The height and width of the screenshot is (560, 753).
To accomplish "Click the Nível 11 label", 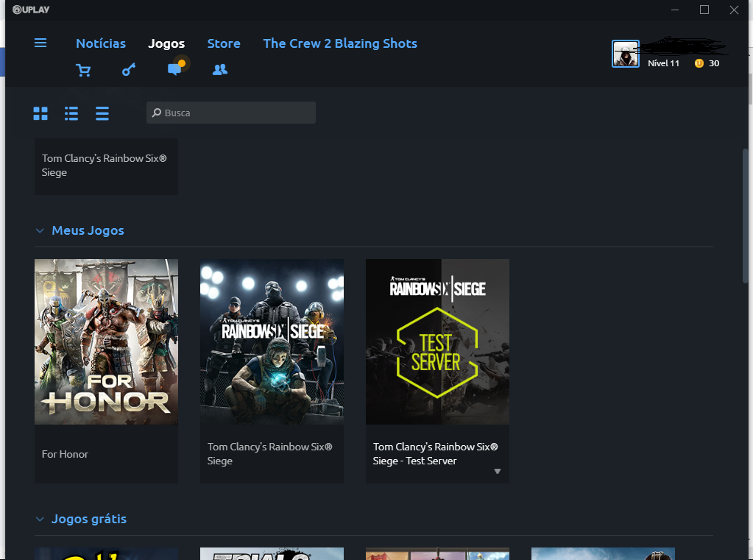I will click(663, 63).
